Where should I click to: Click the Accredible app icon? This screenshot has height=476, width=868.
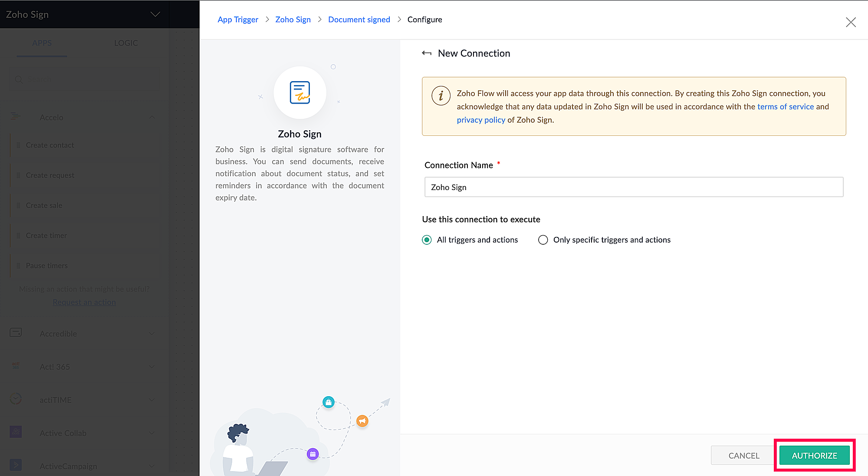[x=16, y=333]
